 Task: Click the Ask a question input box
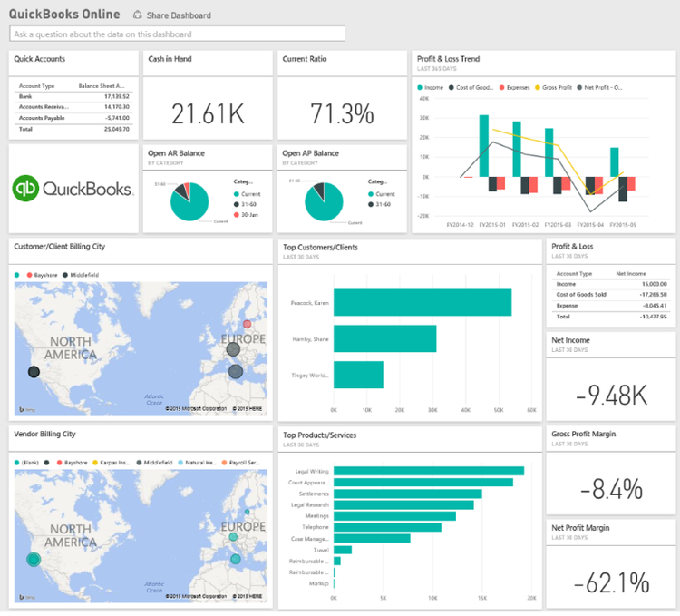click(x=178, y=34)
